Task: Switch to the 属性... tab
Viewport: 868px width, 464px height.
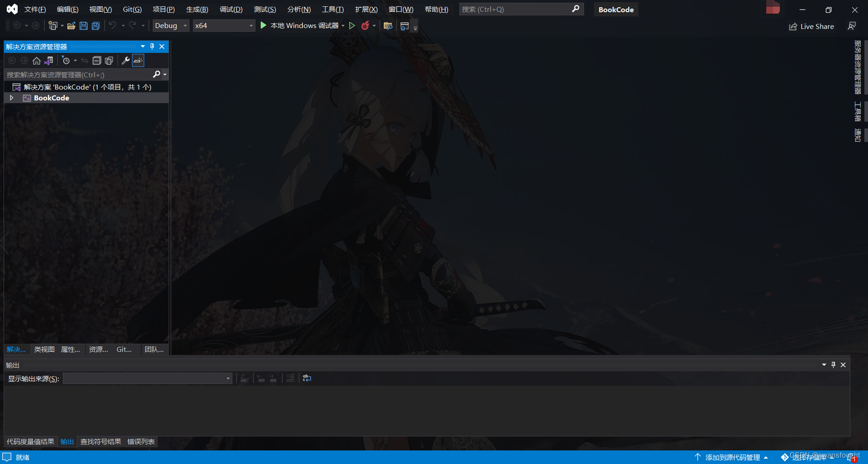Action: pyautogui.click(x=71, y=349)
